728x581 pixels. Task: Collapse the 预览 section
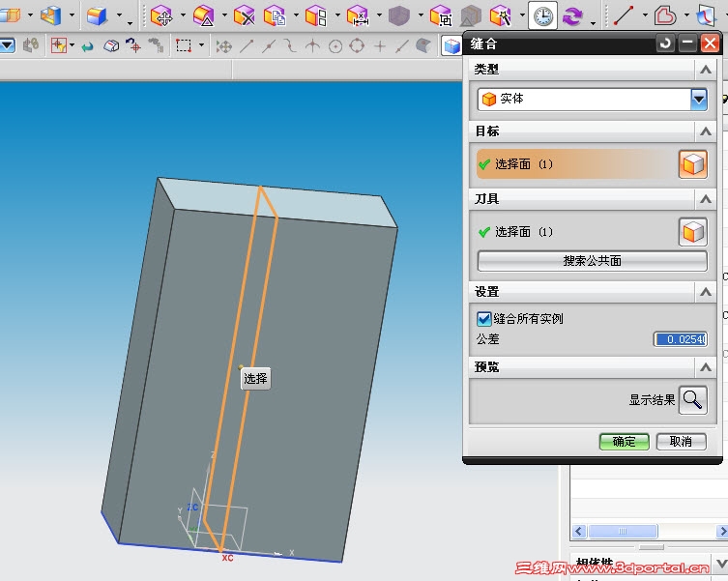click(706, 367)
